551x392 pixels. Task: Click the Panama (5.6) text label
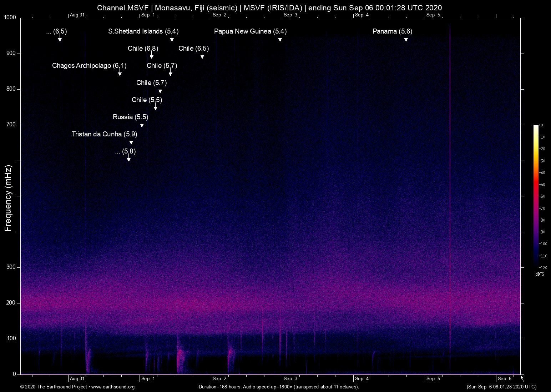pyautogui.click(x=392, y=31)
